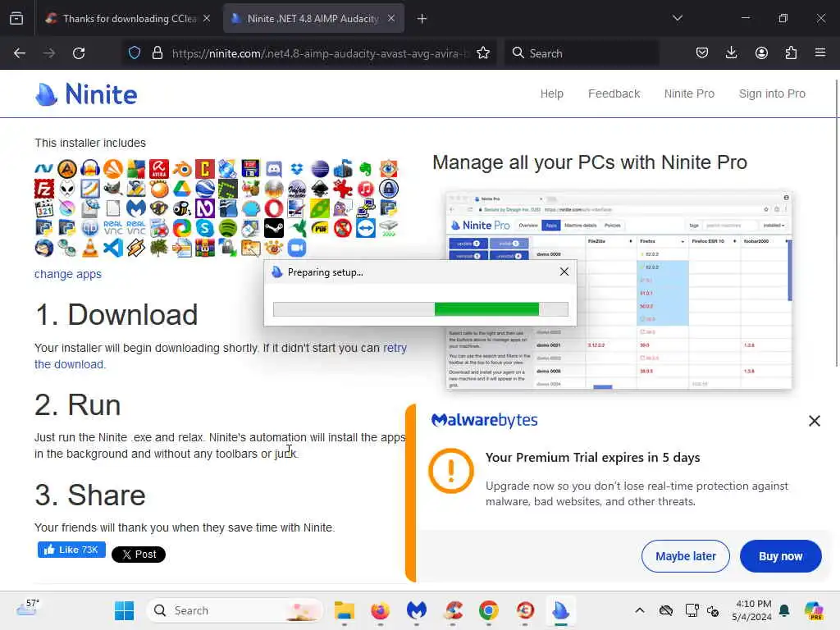
Task: Click the KeePass padlock icon
Action: click(389, 189)
